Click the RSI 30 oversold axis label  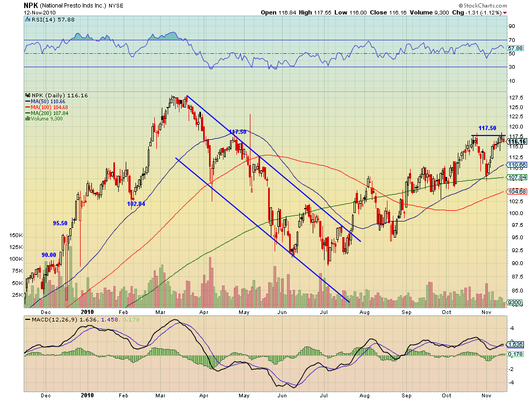click(512, 67)
